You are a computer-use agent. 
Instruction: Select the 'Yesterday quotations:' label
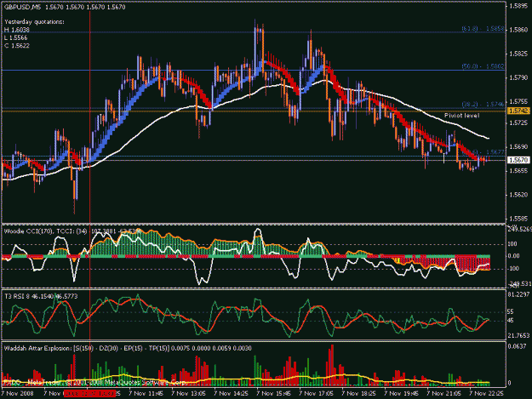34,22
